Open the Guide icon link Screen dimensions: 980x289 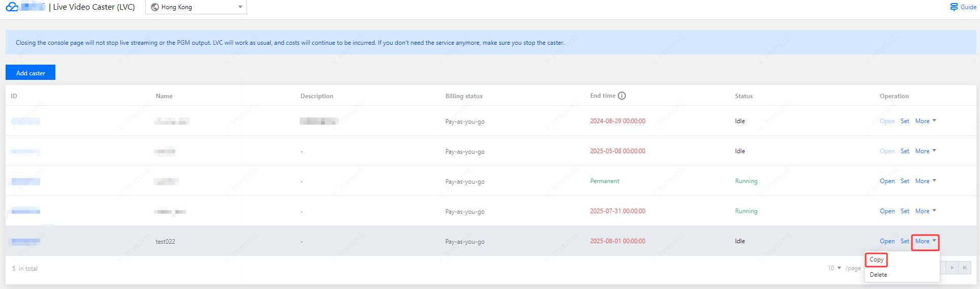(954, 7)
